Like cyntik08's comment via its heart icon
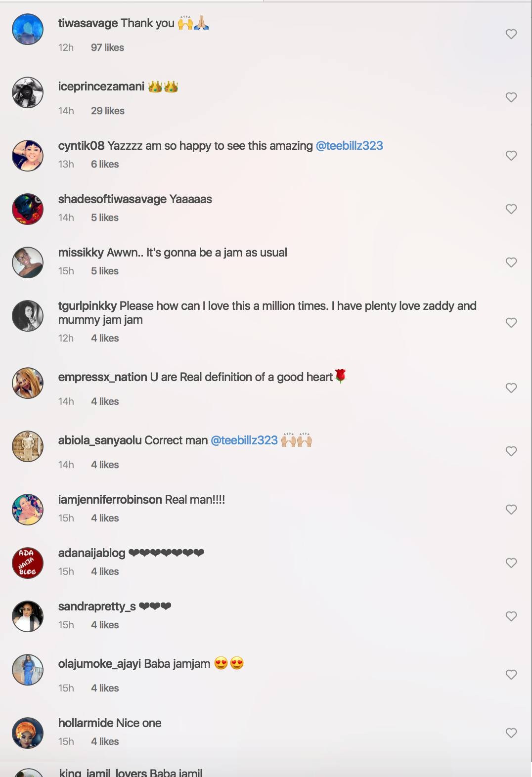The width and height of the screenshot is (532, 777). click(x=511, y=155)
